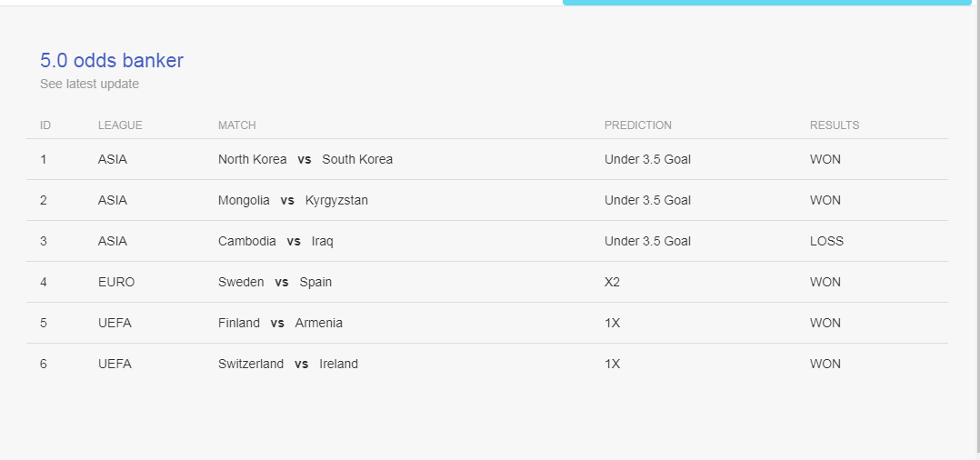The image size is (980, 460).
Task: Select the North Korea vs South Korea match
Action: (305, 159)
